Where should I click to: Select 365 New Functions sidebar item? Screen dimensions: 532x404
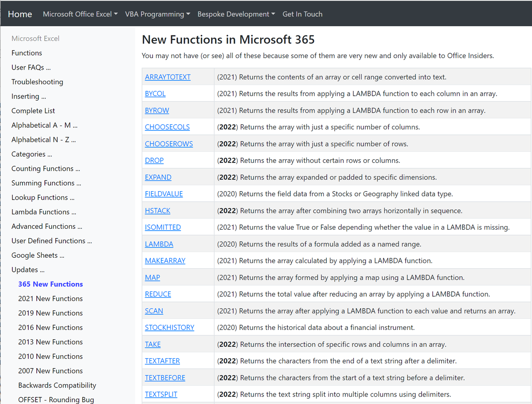point(51,284)
